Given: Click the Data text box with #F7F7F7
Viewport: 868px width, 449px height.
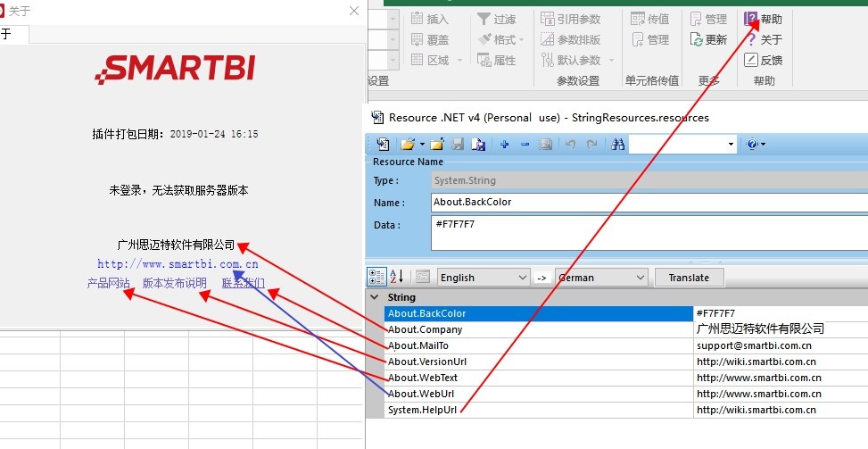Looking at the screenshot, I should 649,233.
